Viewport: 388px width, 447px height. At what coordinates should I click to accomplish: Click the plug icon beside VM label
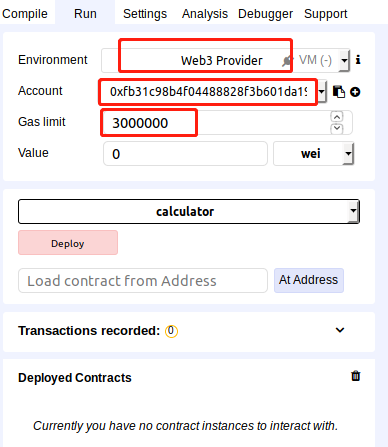tap(287, 61)
